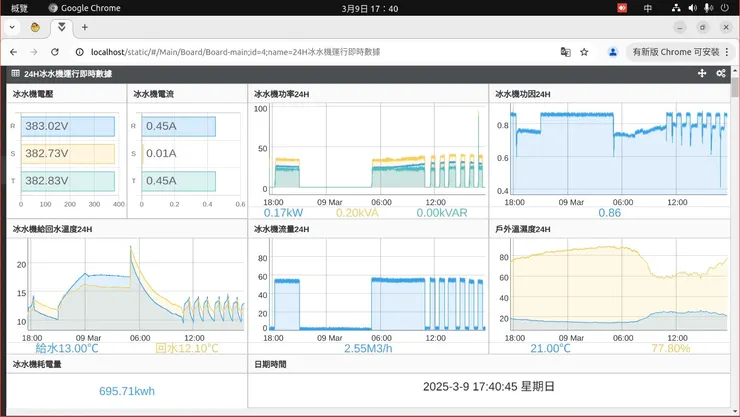The height and width of the screenshot is (417, 740).
Task: Reload the page
Action: tap(55, 52)
